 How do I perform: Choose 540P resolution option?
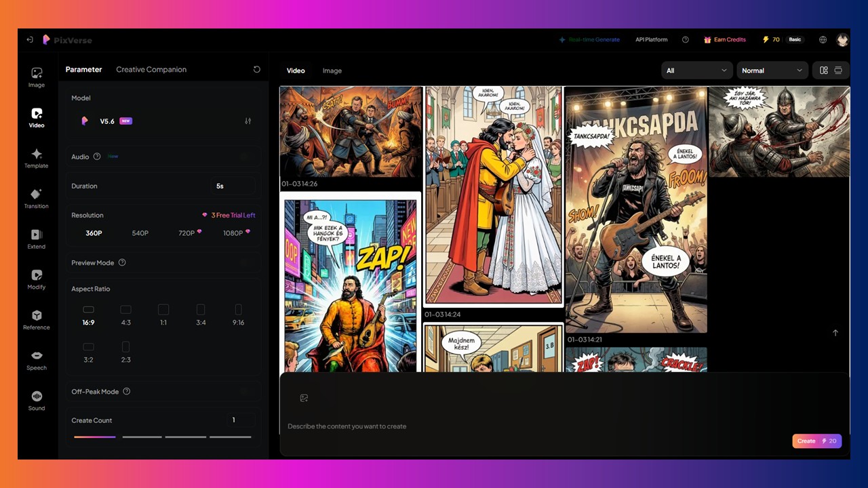pos(140,233)
